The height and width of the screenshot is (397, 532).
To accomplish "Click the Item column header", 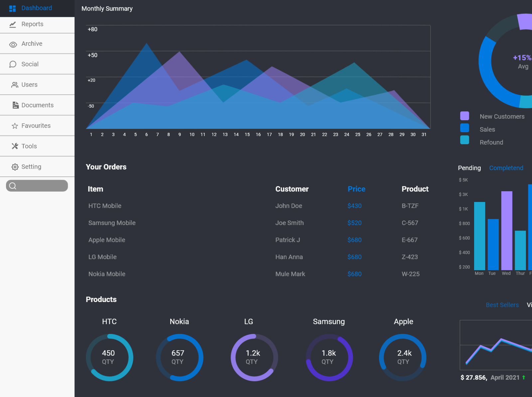I will (95, 189).
